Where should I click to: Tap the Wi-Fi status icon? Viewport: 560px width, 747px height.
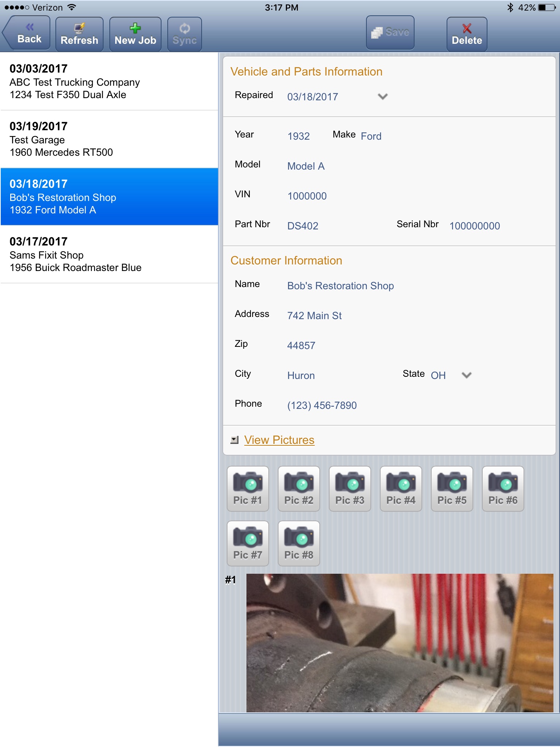[x=72, y=7]
